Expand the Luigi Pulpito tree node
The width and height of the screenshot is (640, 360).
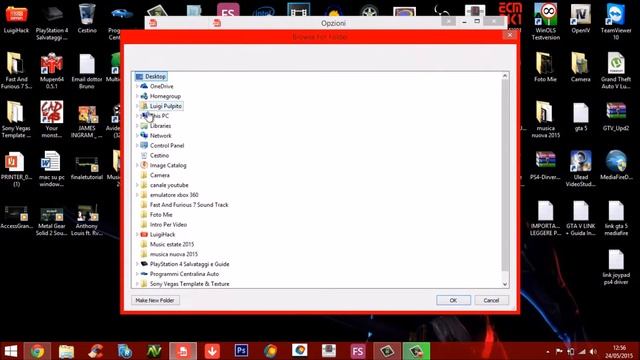click(x=137, y=106)
